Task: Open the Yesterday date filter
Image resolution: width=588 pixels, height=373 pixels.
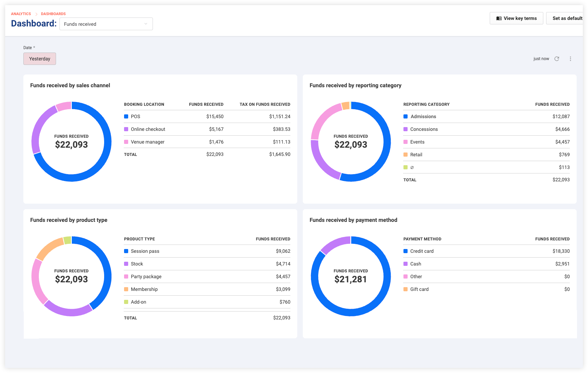Action: [x=40, y=59]
